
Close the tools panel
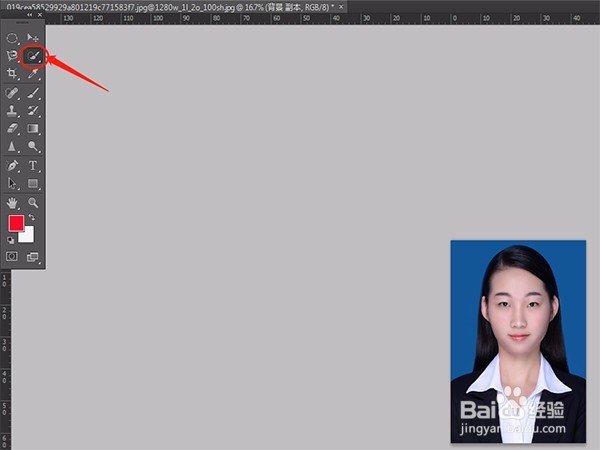tap(40, 15)
